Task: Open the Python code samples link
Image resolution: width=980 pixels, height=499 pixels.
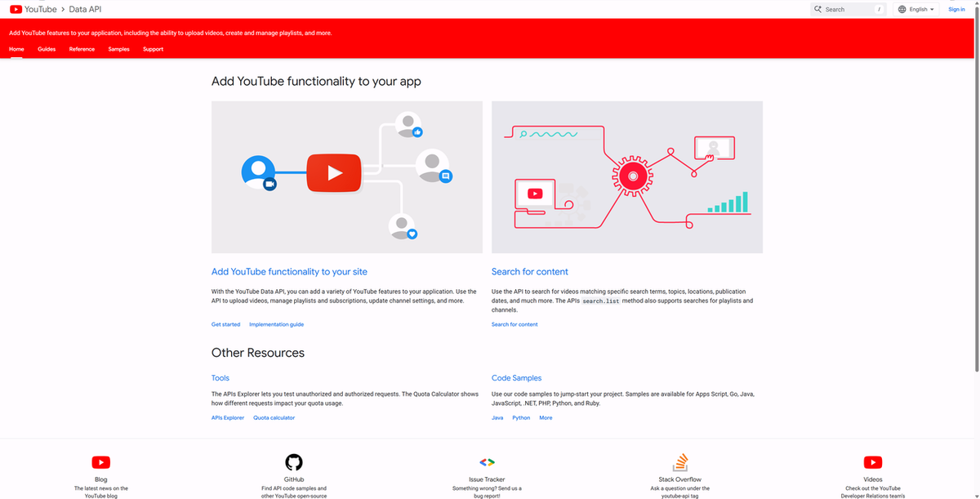Action: (x=521, y=417)
